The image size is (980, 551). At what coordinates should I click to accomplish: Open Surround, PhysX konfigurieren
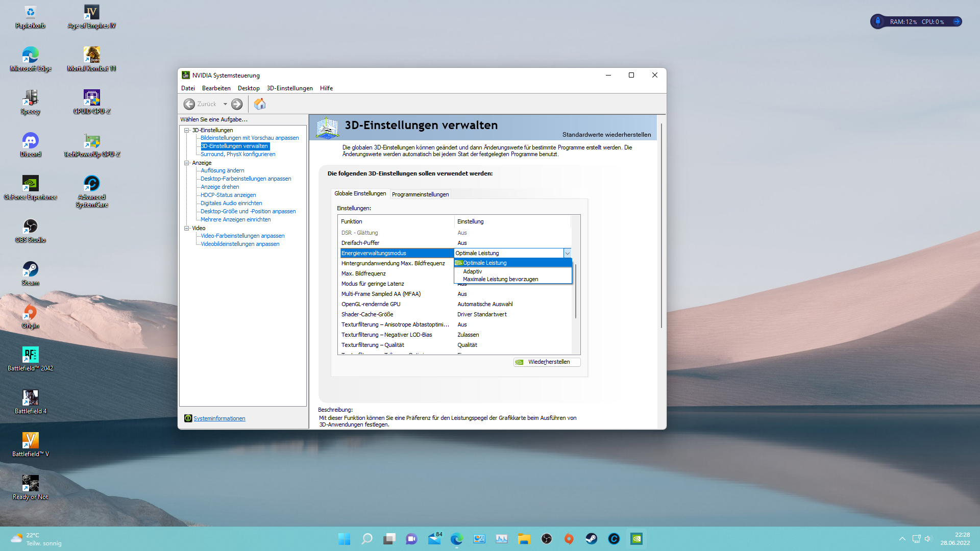pyautogui.click(x=238, y=154)
